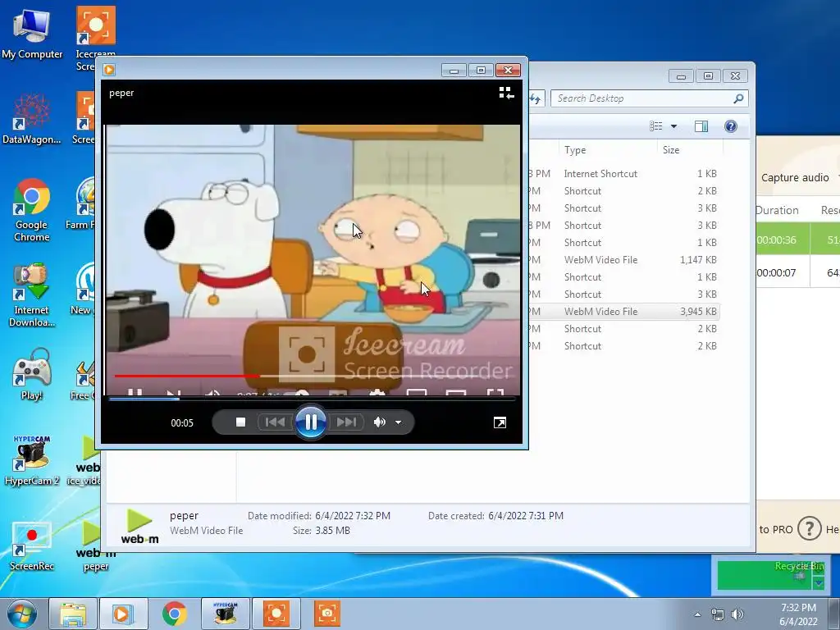Open the help question mark in Icecream recorder
The image size is (840, 630).
pyautogui.click(x=809, y=529)
